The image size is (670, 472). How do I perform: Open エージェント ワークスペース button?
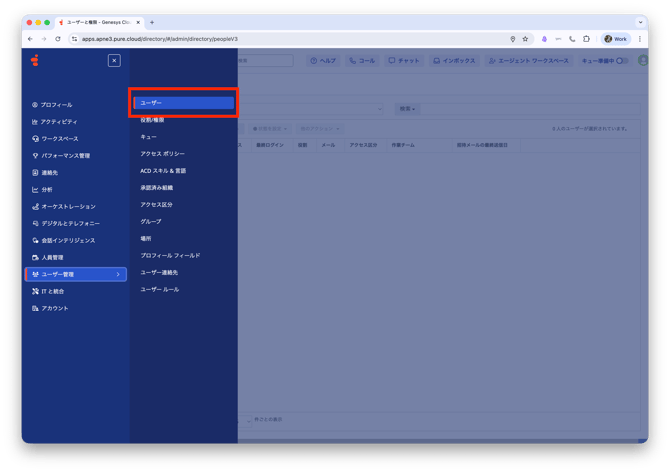(529, 61)
